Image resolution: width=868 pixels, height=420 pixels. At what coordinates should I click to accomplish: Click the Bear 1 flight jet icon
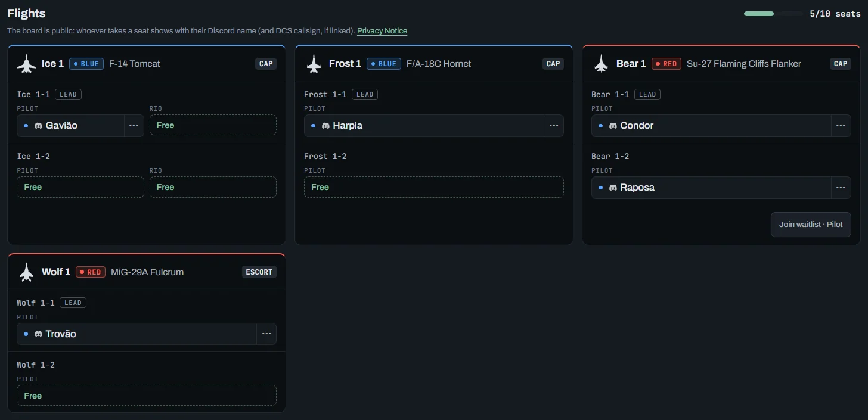[x=601, y=64]
